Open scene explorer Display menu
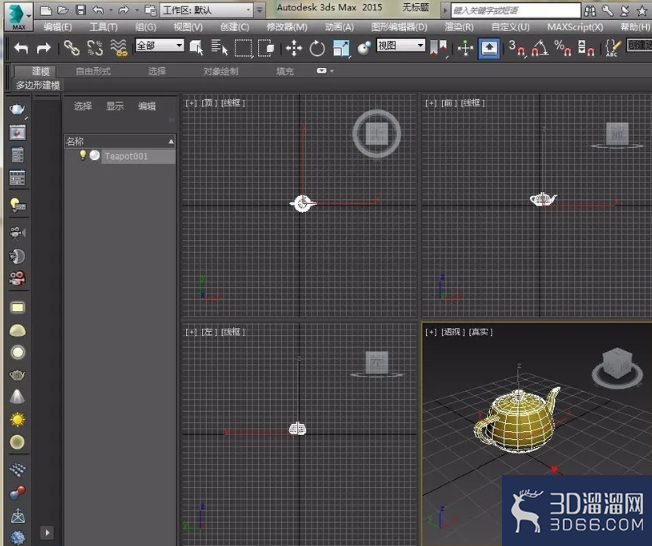 (x=115, y=106)
